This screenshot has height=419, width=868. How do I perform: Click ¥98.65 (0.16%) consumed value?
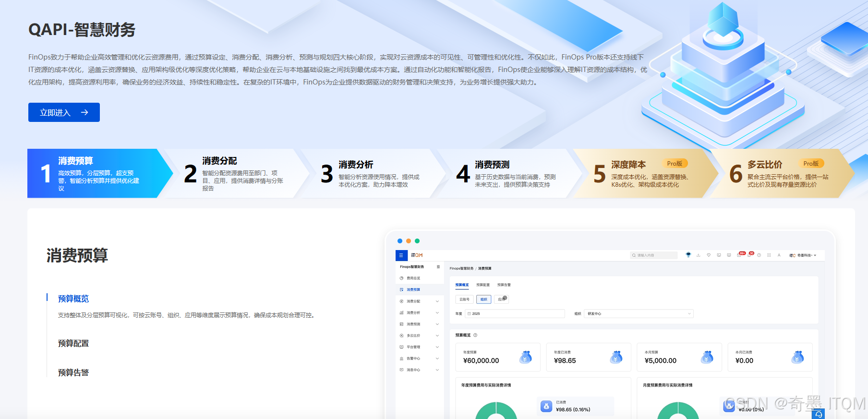pos(573,410)
